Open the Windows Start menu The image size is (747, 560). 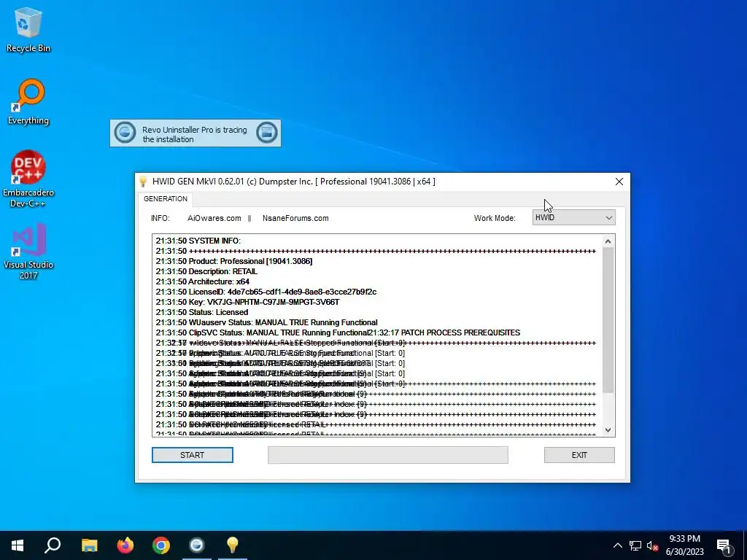pyautogui.click(x=18, y=545)
